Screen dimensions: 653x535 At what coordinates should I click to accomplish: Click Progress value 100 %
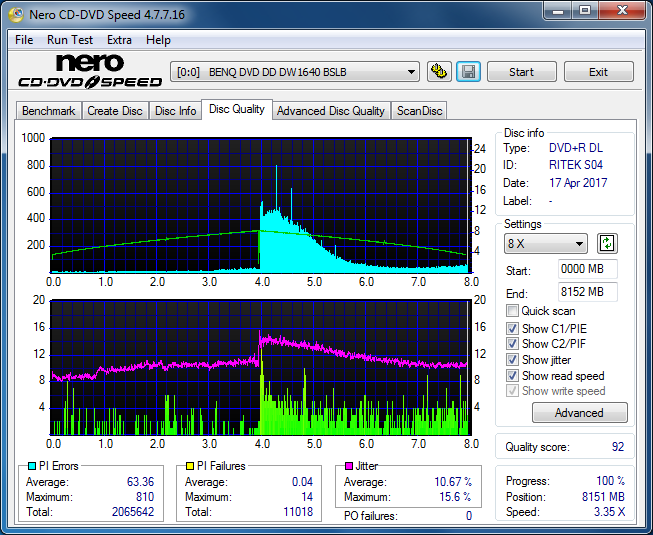pos(611,481)
